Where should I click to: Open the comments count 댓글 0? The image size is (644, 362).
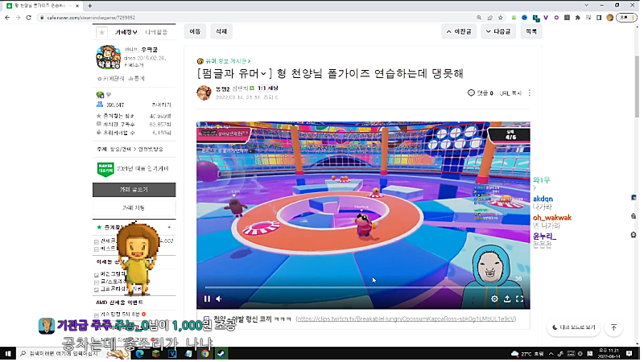click(481, 93)
